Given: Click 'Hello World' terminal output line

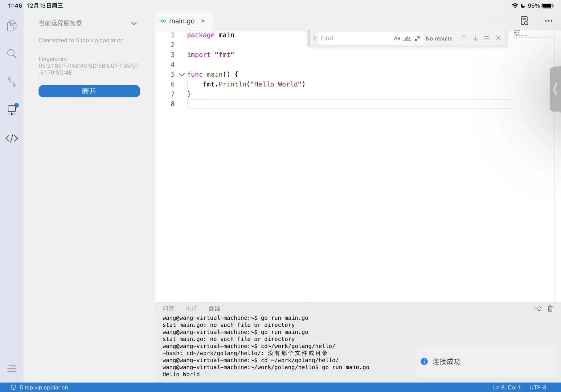Looking at the screenshot, I should coord(181,374).
